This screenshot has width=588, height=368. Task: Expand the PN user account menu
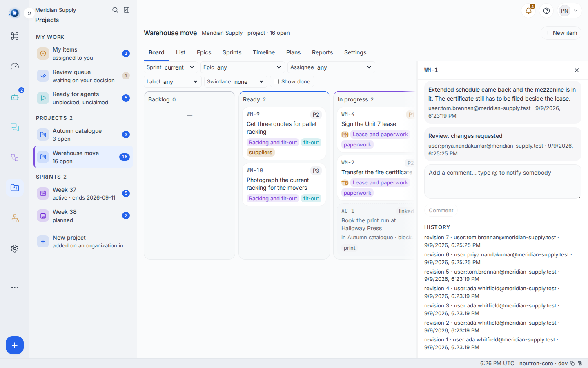tap(570, 11)
